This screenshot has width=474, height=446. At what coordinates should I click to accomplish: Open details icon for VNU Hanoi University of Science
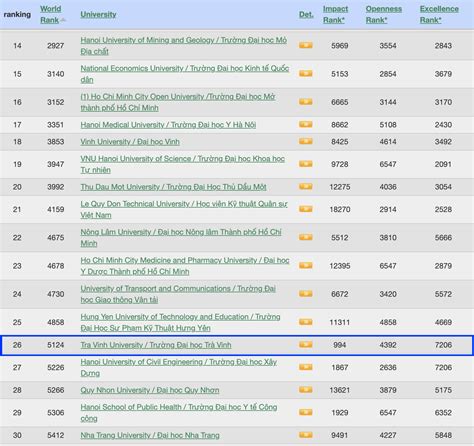tap(306, 164)
